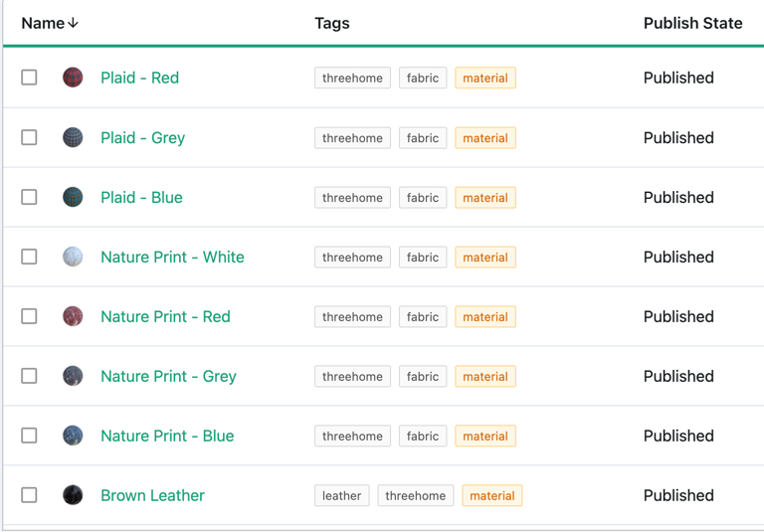Image resolution: width=764 pixels, height=532 pixels.
Task: Tick the checkbox for Plaid - Red
Action: [x=29, y=78]
